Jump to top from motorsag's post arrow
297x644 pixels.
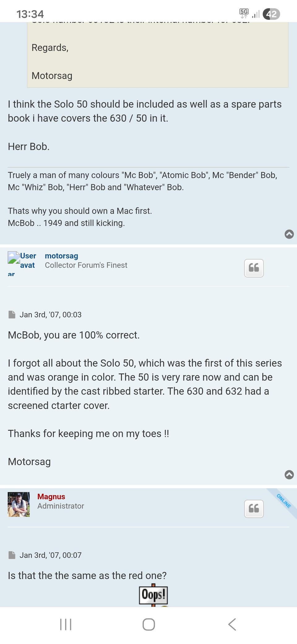(289, 475)
